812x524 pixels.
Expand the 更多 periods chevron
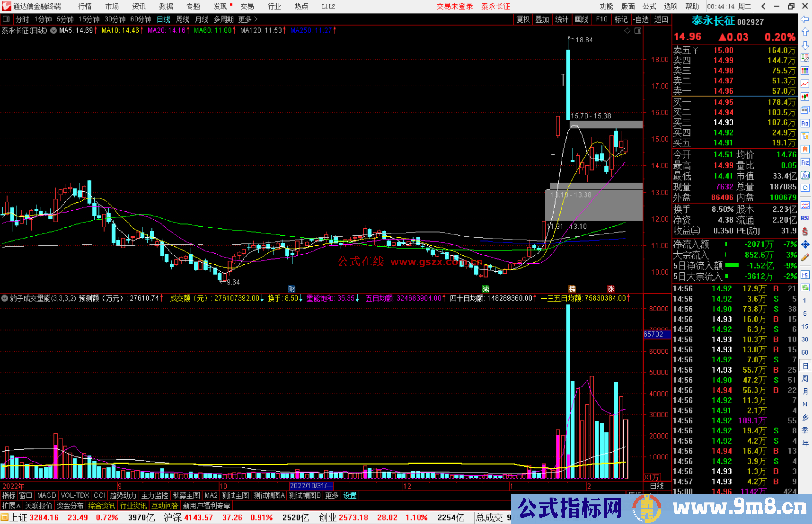tap(256, 19)
